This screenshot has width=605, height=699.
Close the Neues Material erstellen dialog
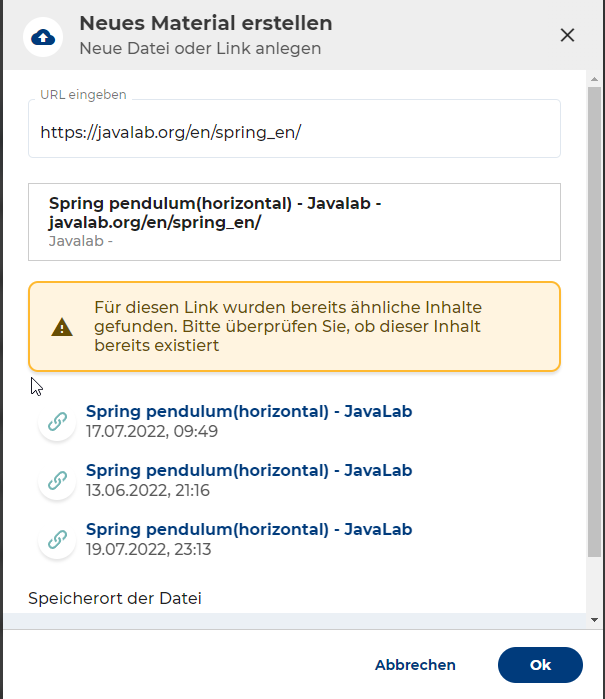pos(567,35)
